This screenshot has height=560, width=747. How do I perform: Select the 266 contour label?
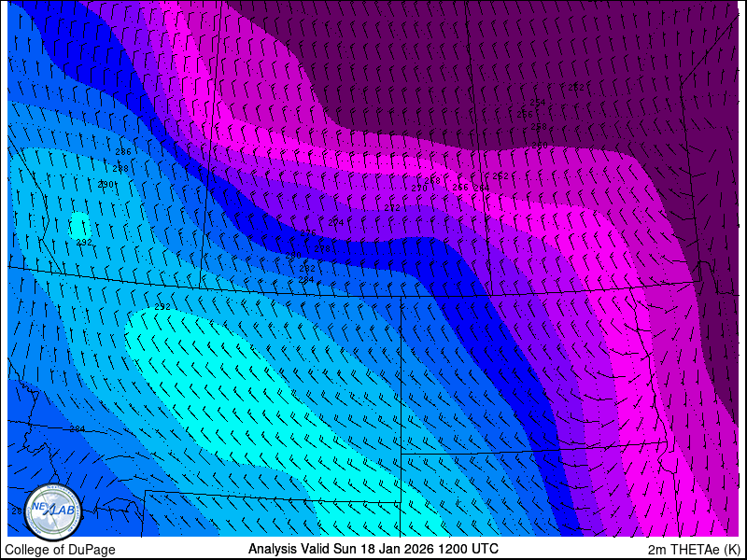click(460, 188)
